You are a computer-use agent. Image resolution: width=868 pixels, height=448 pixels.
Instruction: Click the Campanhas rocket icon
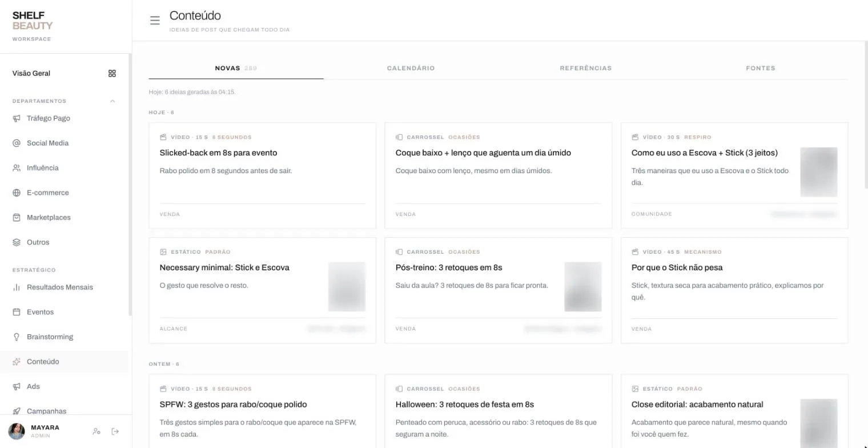click(x=17, y=411)
